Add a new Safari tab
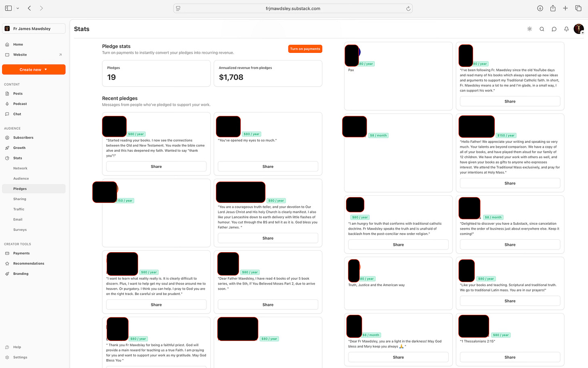 pyautogui.click(x=565, y=8)
